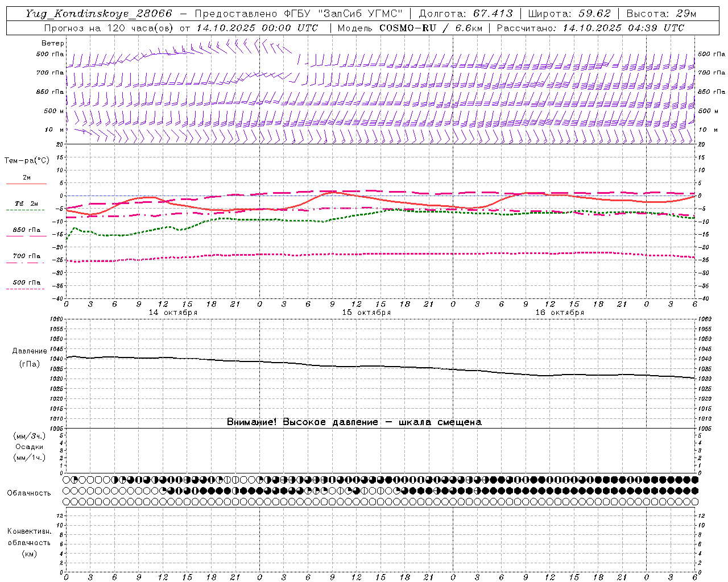Image resolution: width=728 pixels, height=582 pixels.
Task: Click the Облачность row label
Action: coord(29,493)
